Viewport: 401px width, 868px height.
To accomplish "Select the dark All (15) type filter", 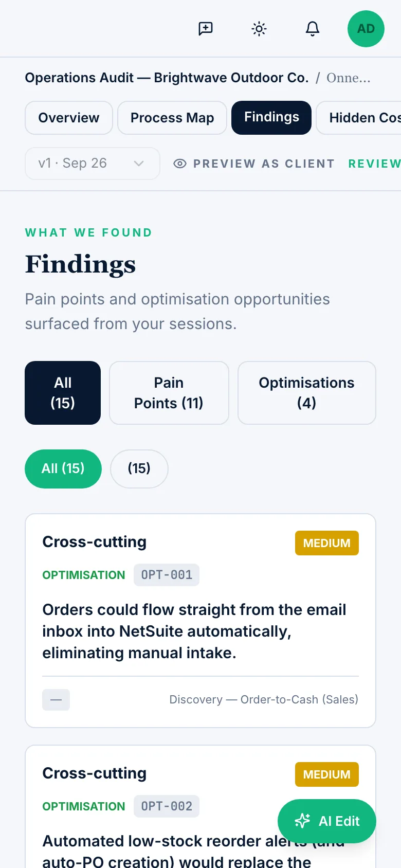I will pos(63,393).
